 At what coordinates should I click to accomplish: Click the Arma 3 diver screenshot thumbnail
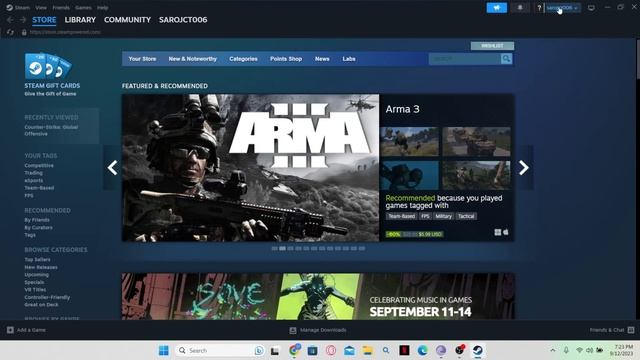[x=409, y=175]
